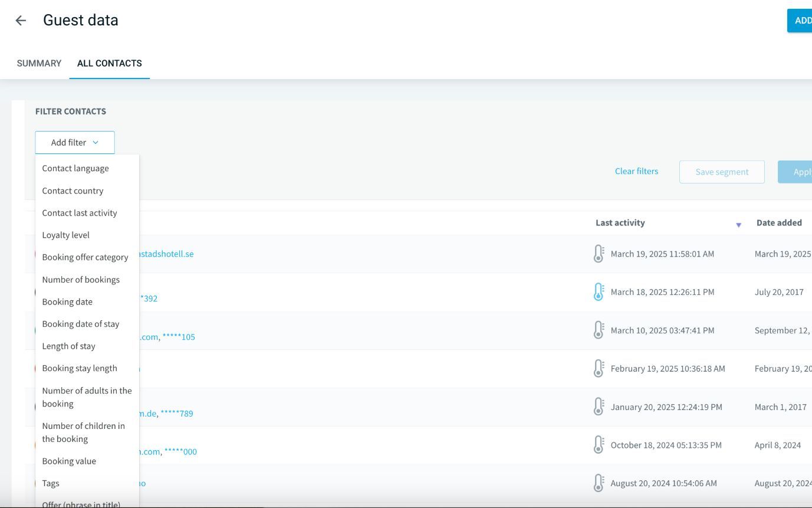Select the All Contacts tab

coord(110,63)
